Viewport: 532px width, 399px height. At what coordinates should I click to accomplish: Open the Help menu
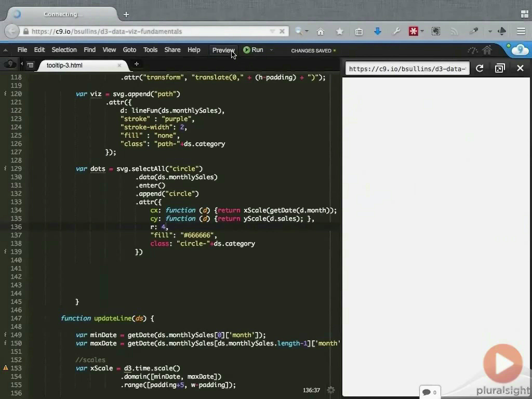(x=194, y=50)
